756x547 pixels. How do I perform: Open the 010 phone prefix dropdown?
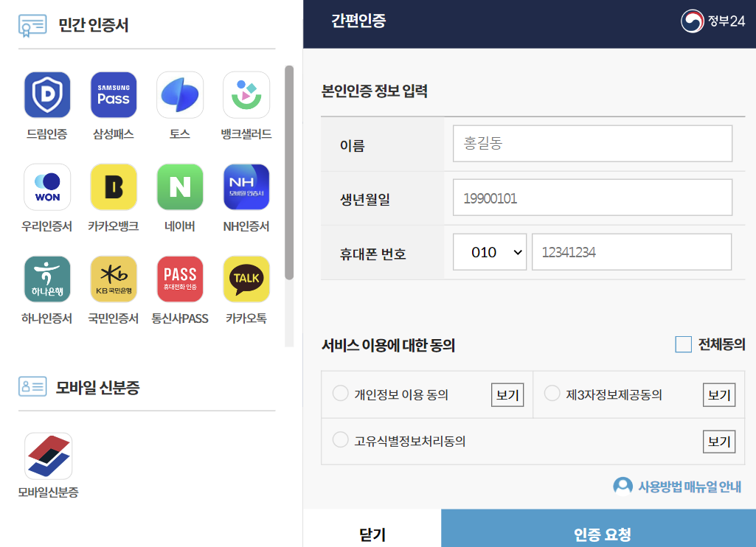[x=490, y=252]
